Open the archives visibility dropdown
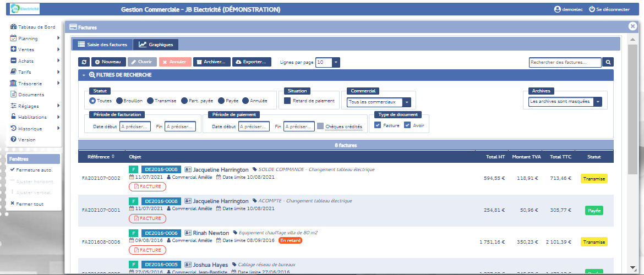Image resolution: width=644 pixels, height=275 pixels. [x=565, y=101]
